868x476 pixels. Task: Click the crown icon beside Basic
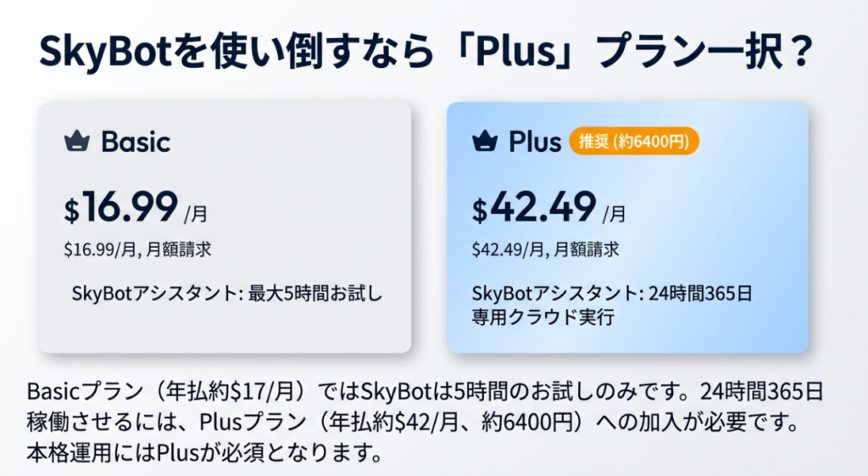click(79, 142)
